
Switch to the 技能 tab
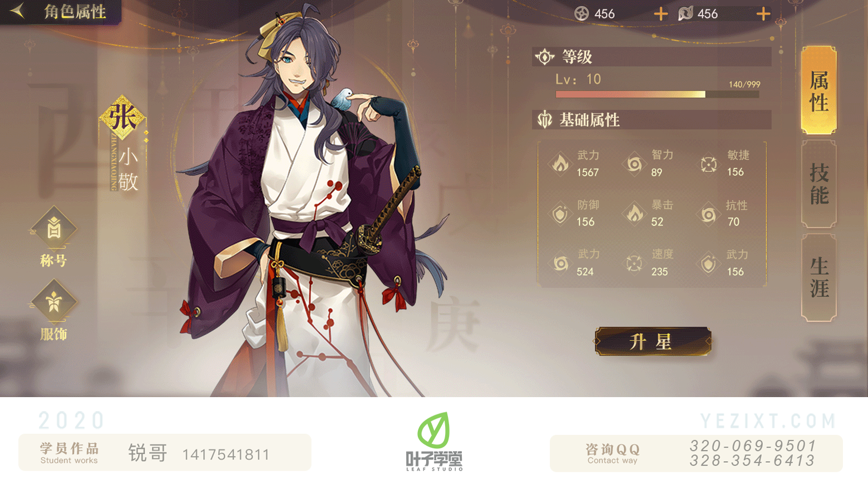click(x=818, y=184)
